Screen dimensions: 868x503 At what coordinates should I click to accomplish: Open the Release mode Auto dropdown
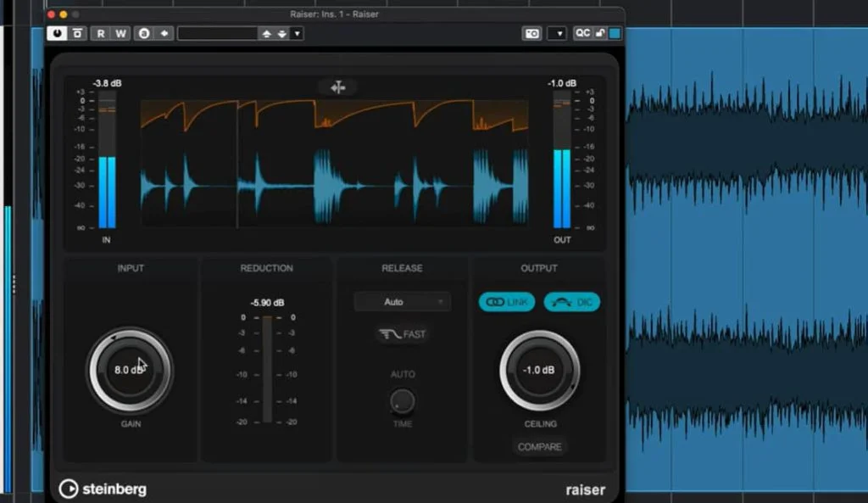[402, 302]
